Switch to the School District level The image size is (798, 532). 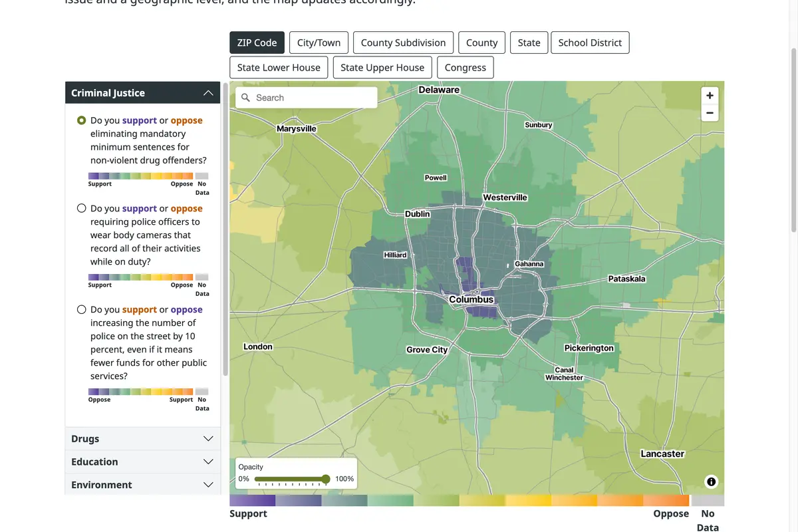coord(590,43)
